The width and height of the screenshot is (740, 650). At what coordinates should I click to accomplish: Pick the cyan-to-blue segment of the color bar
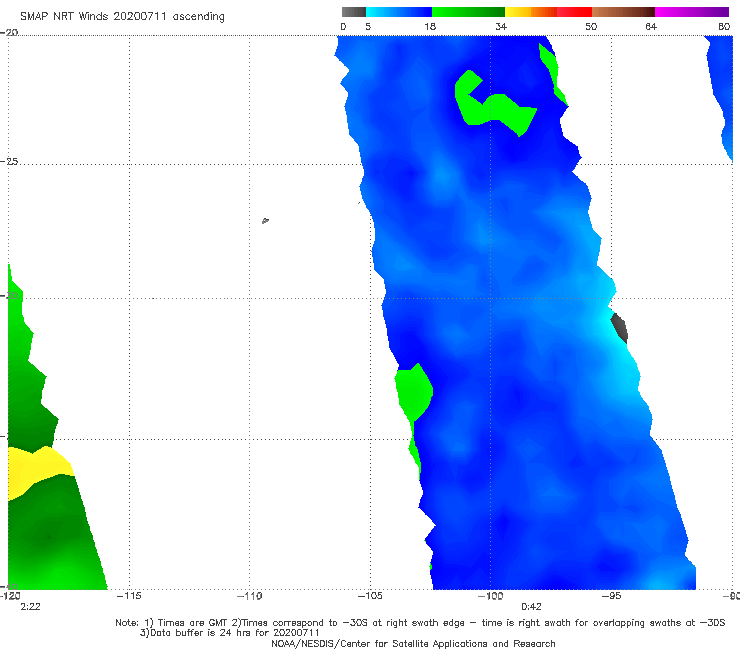399,12
